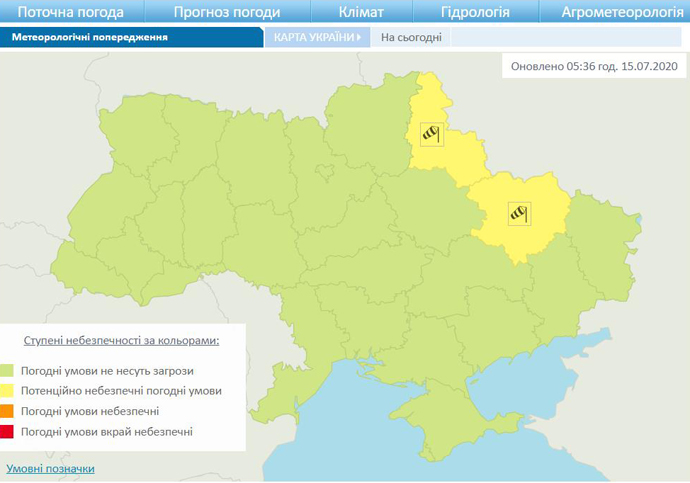Open the Умовні позначки link
Viewport: 690px width, 483px height.
pos(50,468)
